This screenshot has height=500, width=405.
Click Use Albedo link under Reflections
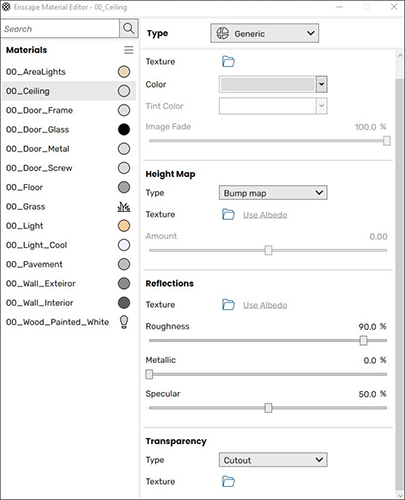pos(265,305)
